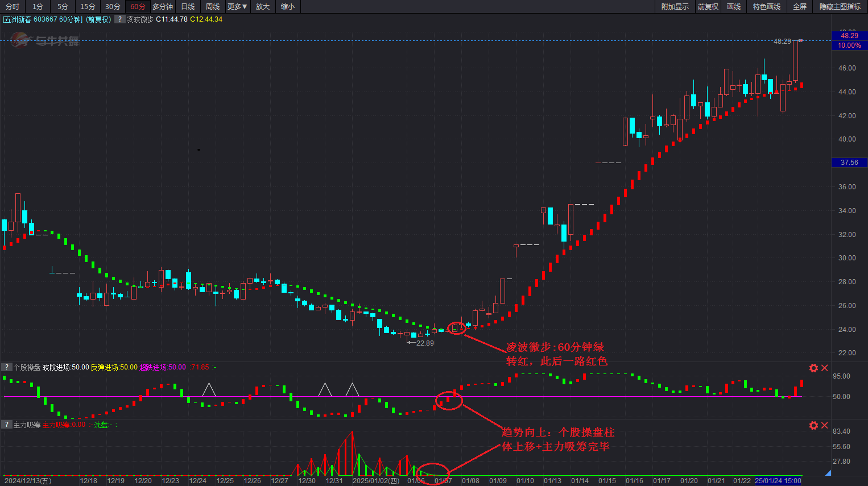The height and width of the screenshot is (486, 868).
Task: Click the 46.00 price on the right axis
Action: point(847,68)
